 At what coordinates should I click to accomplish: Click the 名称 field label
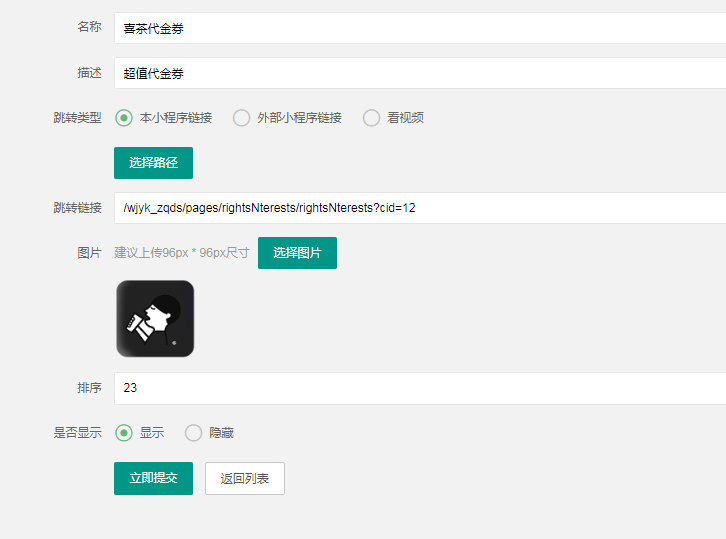89,27
